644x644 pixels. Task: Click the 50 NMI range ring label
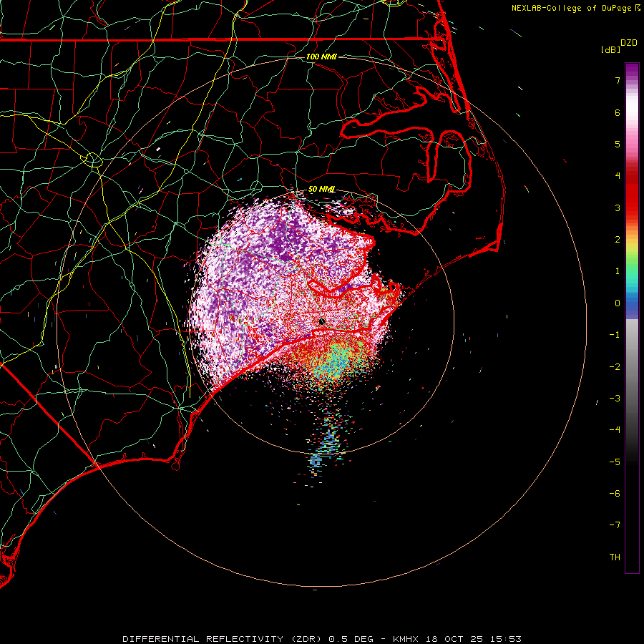coord(321,189)
